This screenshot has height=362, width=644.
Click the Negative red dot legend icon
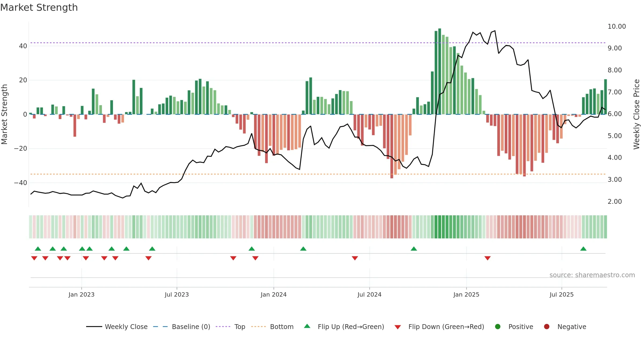click(x=547, y=327)
